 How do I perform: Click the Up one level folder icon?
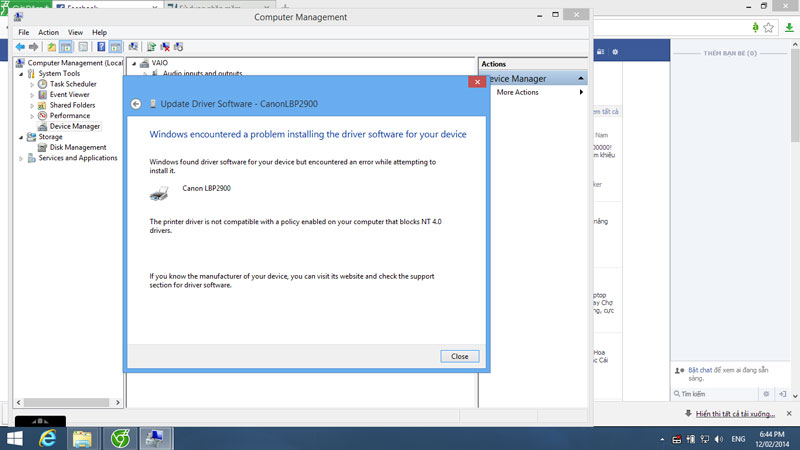(x=52, y=47)
